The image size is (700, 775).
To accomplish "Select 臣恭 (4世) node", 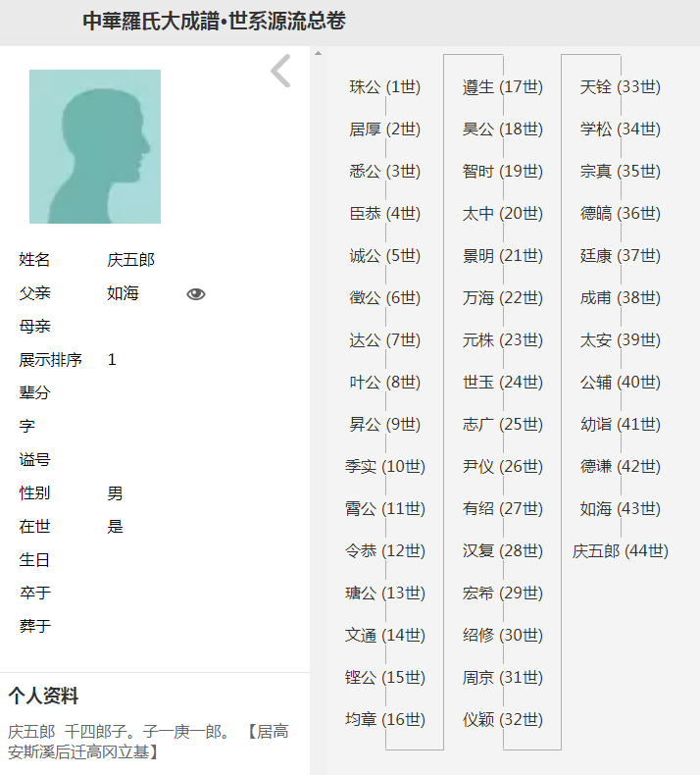I will tap(385, 214).
